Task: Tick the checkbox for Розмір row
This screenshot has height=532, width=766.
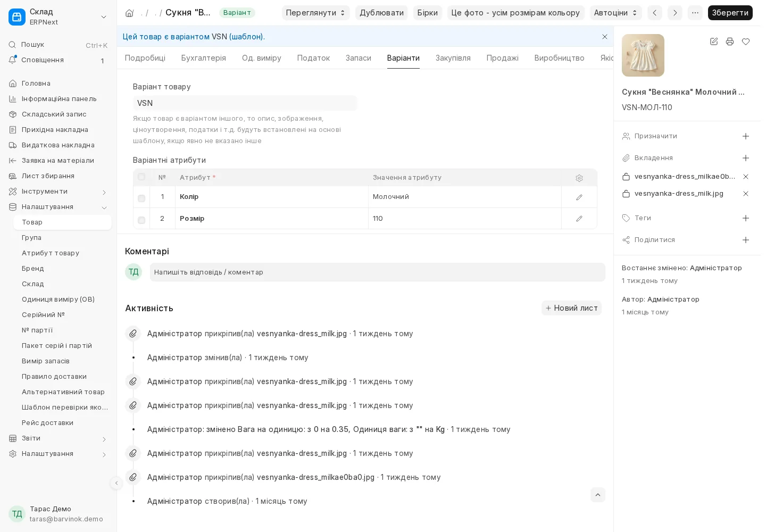Action: coord(141,220)
